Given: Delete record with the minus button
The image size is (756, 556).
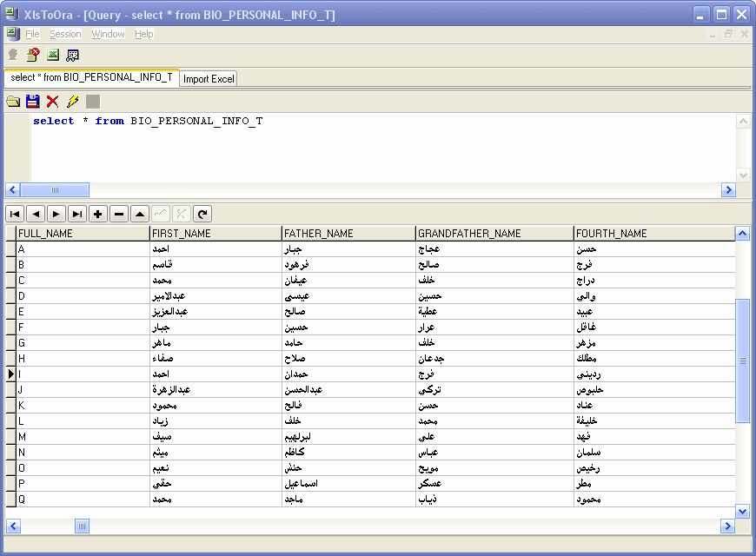Looking at the screenshot, I should click(x=119, y=214).
